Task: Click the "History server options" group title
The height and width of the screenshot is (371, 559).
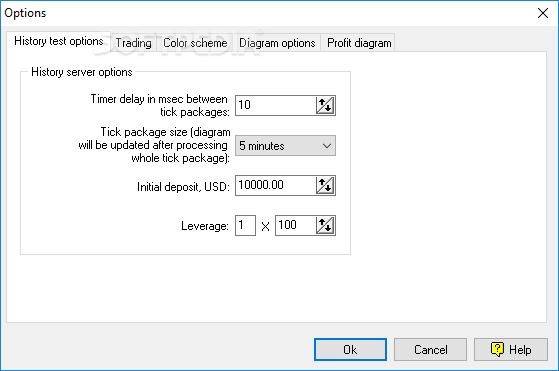Action: pos(82,72)
